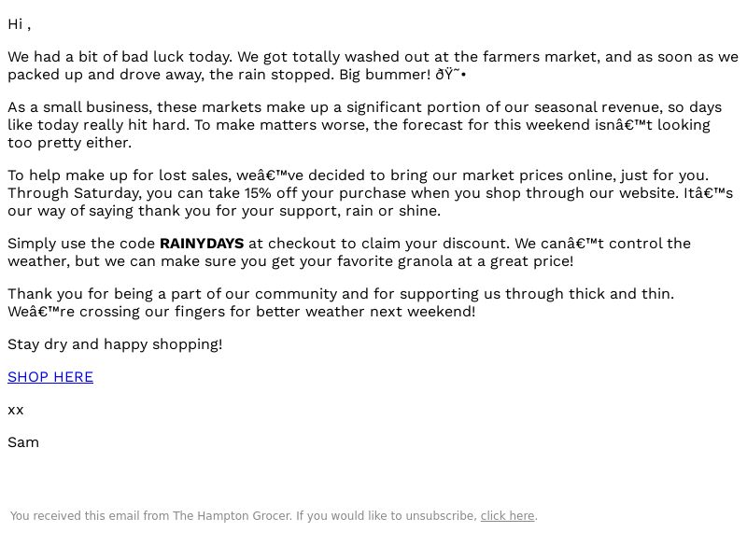This screenshot has width=747, height=560.
Task: Select the 'Sam' signature text
Action: [23, 442]
